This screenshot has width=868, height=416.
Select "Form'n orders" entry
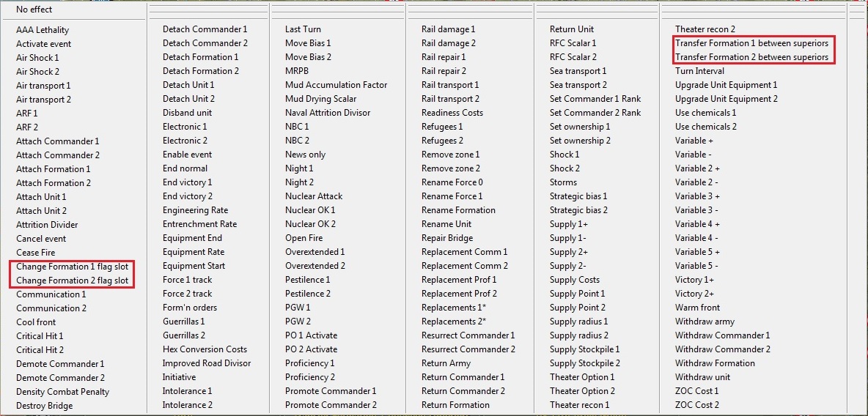click(x=190, y=308)
